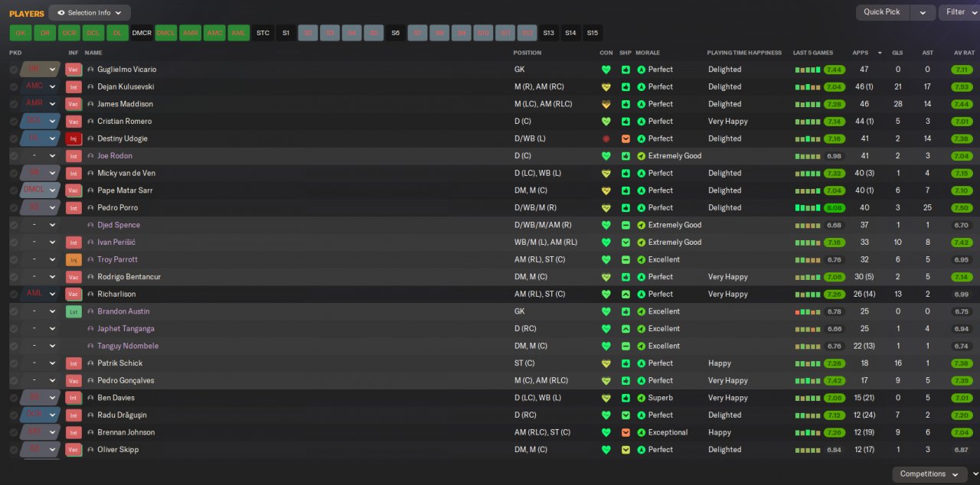The image size is (980, 485).
Task: Click Int status icon for Dejan Kulusevski
Action: click(x=73, y=87)
